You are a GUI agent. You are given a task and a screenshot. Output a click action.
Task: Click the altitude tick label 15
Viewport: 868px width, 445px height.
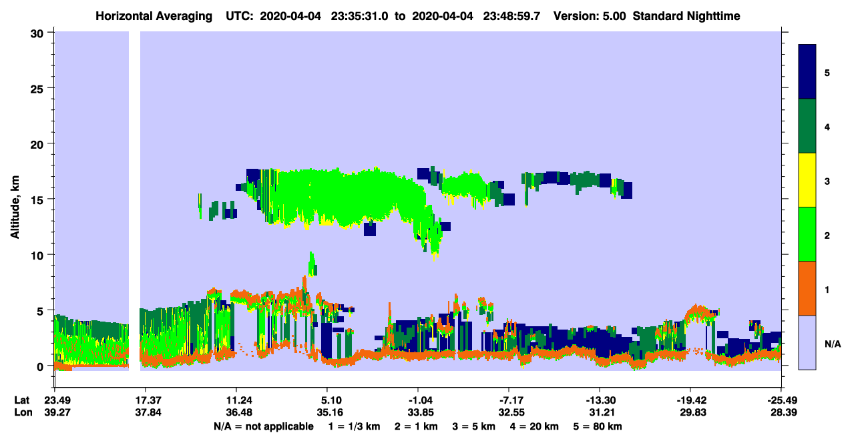pyautogui.click(x=38, y=199)
